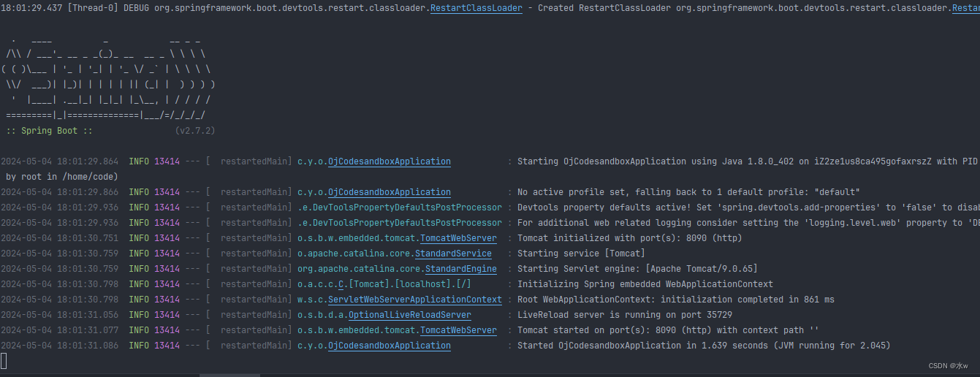The image size is (980, 377).
Task: Open TomcatWebServer link in 'Tomcat initialized' row
Action: [458, 238]
